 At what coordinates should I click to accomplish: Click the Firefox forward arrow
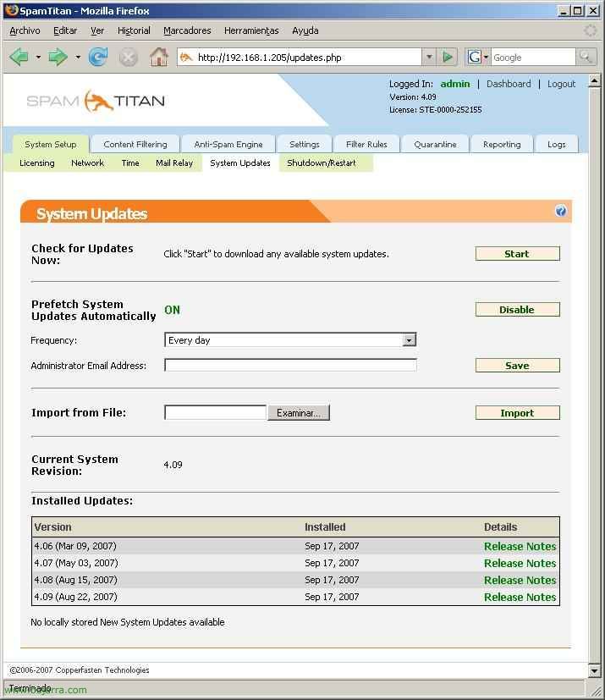(x=57, y=58)
